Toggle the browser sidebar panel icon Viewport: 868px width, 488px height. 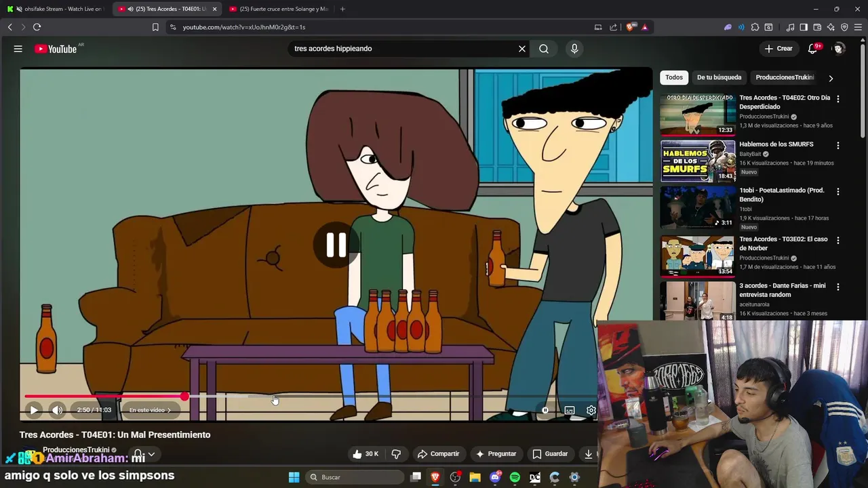pyautogui.click(x=804, y=27)
